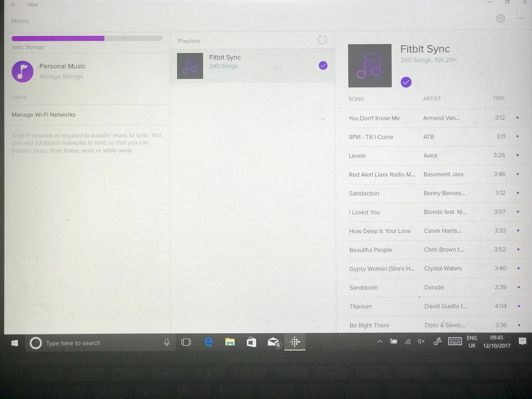Open the Fitbit app in taskbar
This screenshot has height=399, width=532.
(295, 343)
